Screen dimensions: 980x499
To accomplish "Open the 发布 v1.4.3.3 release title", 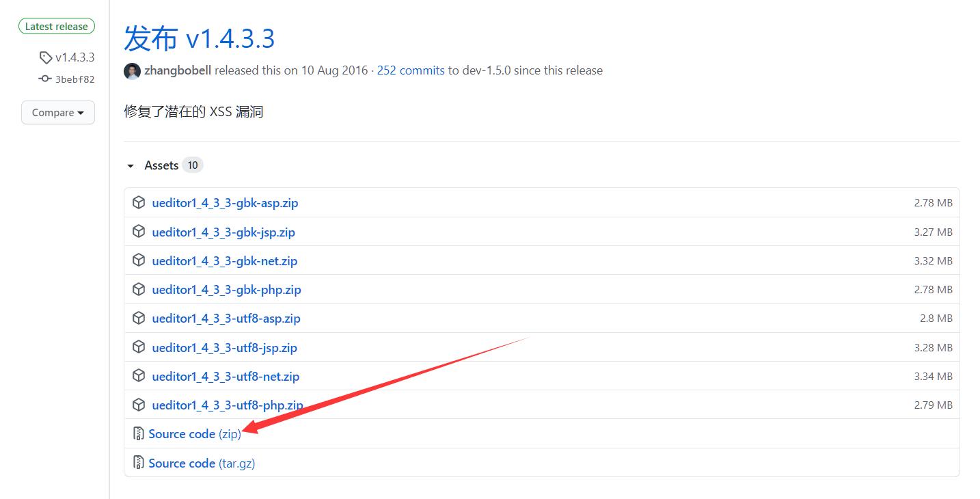I will click(199, 38).
